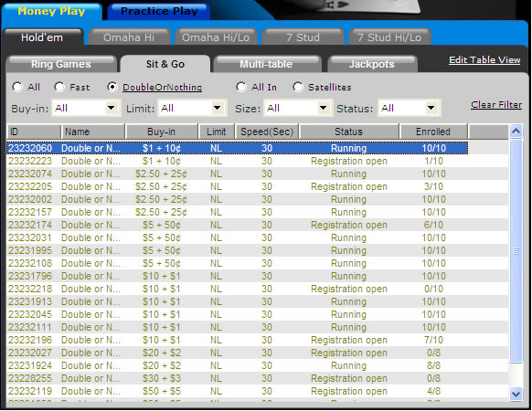Sort table by Speed(Sec) column header
The height and width of the screenshot is (411, 532).
(267, 132)
